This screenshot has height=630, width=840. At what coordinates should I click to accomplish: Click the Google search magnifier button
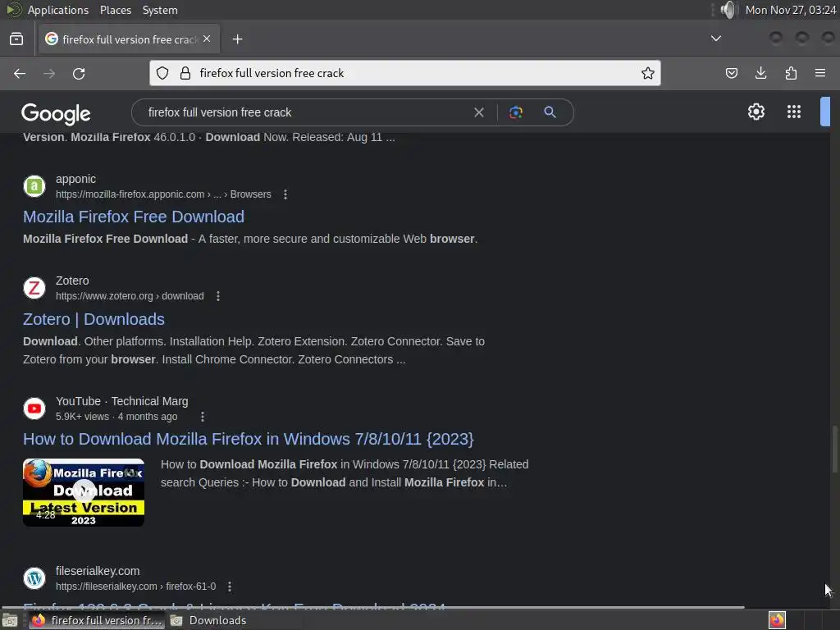550,112
